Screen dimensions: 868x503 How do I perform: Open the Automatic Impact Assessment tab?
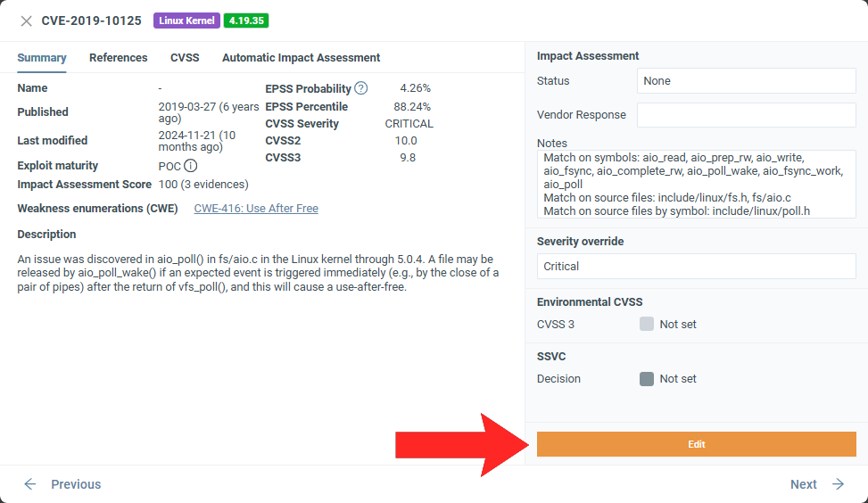[x=301, y=58]
